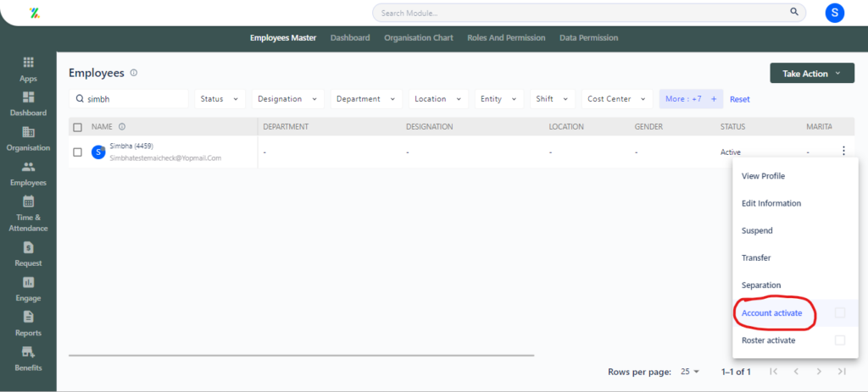Click DESIGNATION column header
Viewport: 868px width, 392px height.
[430, 127]
